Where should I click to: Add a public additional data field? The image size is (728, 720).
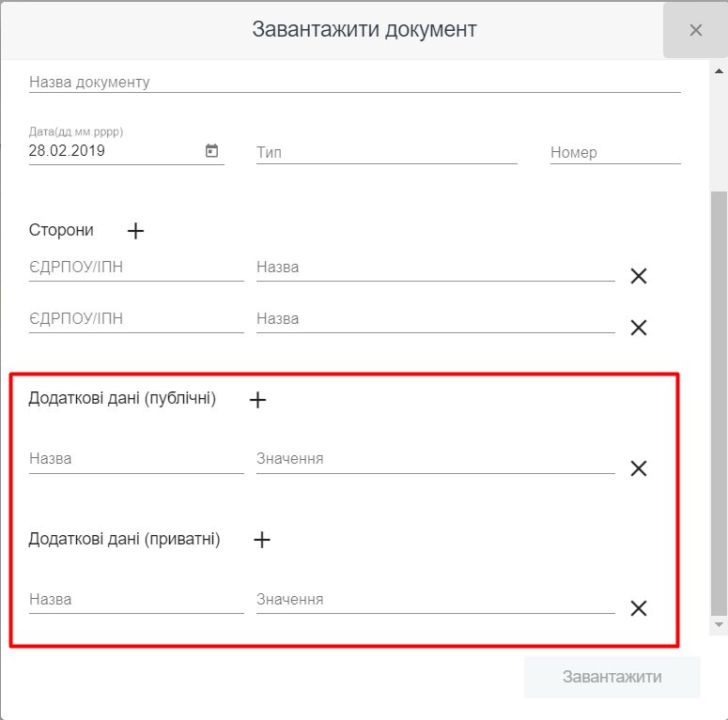coord(257,400)
